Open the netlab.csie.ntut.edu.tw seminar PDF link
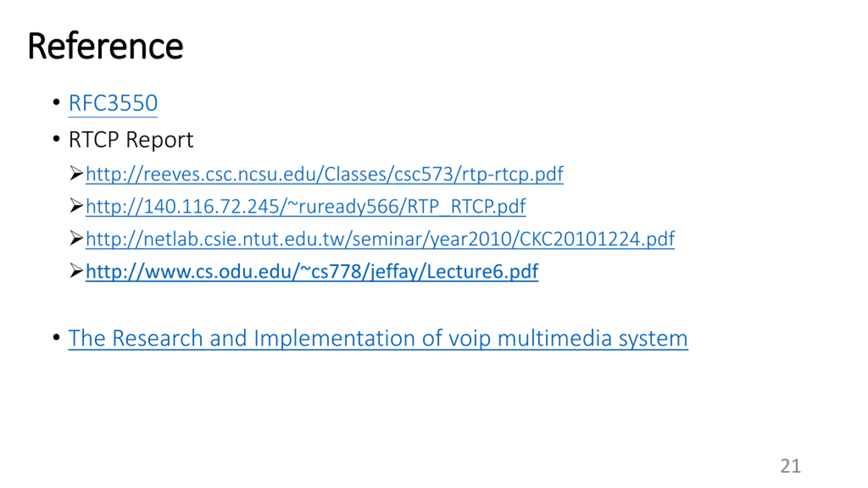This screenshot has width=868, height=488. point(380,239)
